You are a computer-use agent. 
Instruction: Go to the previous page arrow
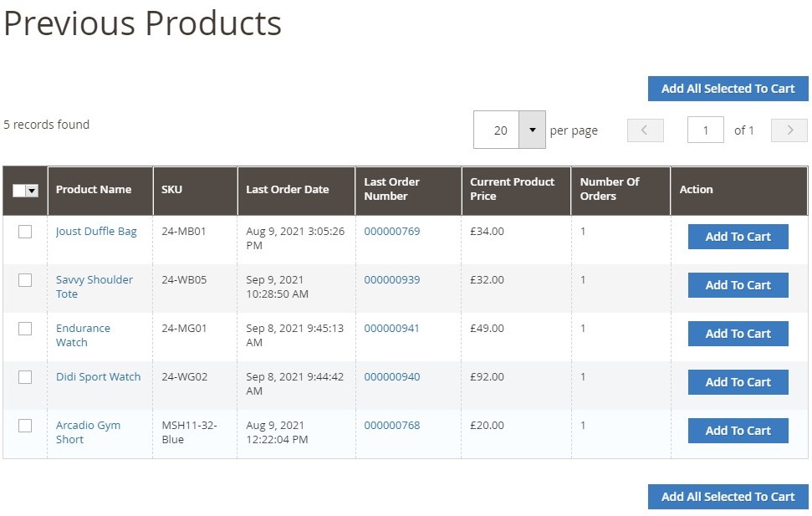[645, 130]
